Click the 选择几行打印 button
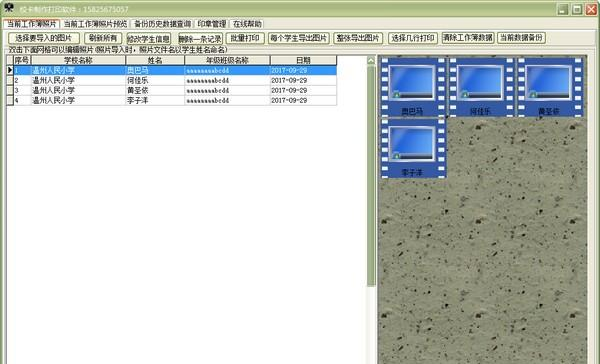The width and height of the screenshot is (600, 364). (412, 38)
